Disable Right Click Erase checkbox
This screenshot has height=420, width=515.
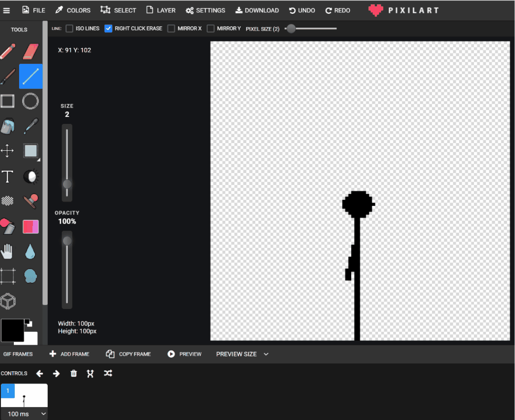pos(108,29)
